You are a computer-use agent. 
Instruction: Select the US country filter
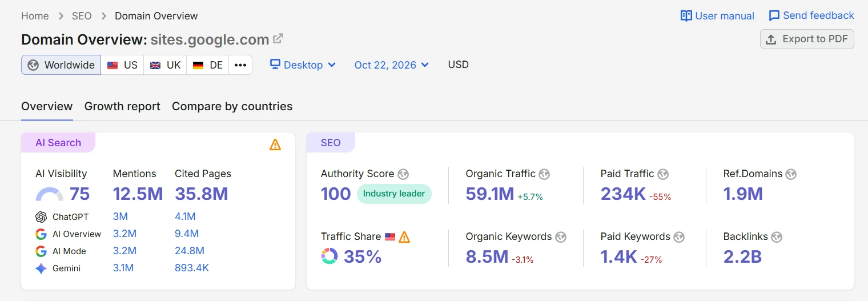pos(122,65)
